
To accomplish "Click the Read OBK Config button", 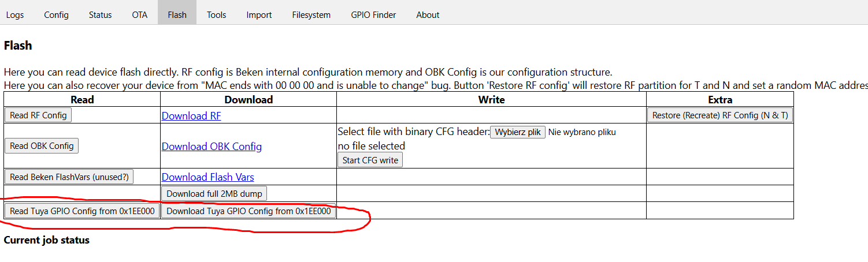I will pos(42,145).
